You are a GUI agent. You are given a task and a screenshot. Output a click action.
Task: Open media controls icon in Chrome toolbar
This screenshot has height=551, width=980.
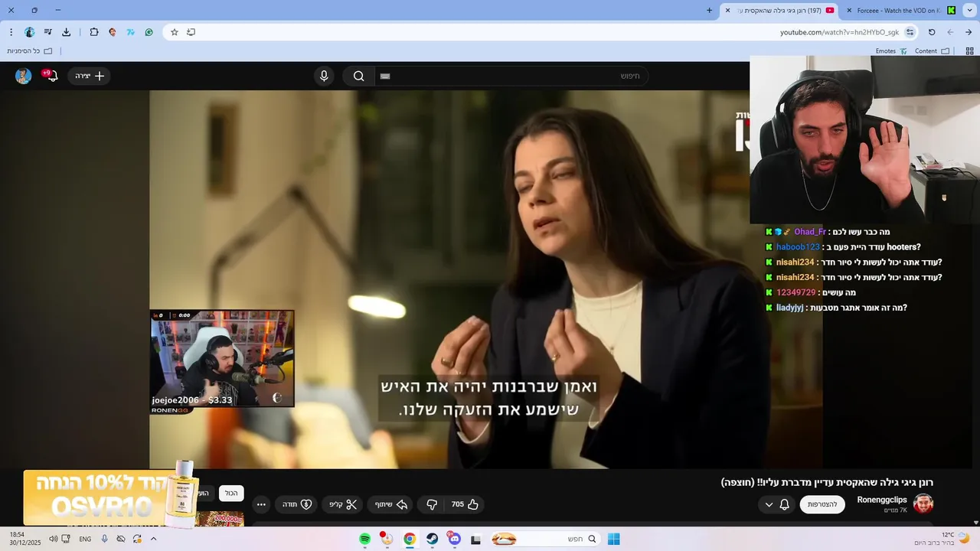[x=47, y=32]
